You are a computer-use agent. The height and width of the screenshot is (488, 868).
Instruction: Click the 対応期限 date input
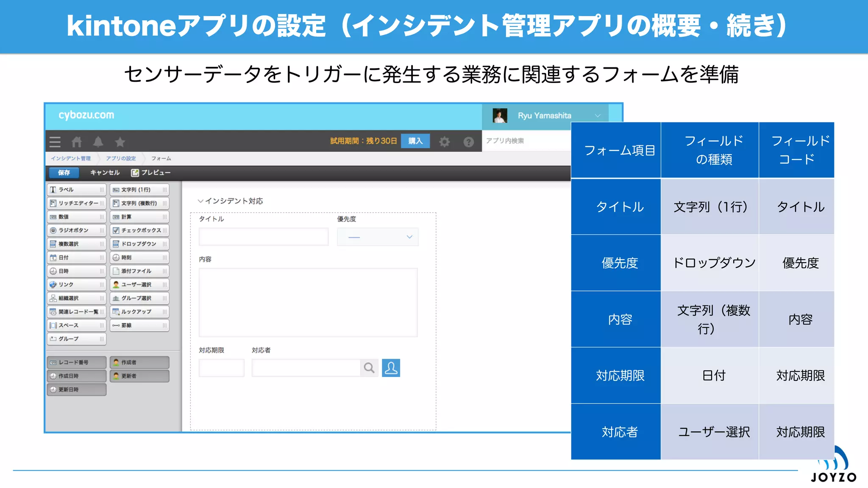[221, 368]
